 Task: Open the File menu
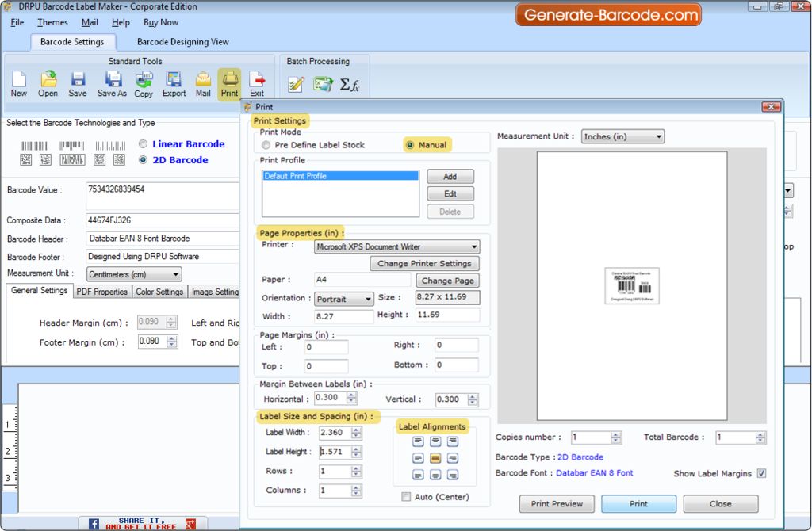[x=17, y=22]
